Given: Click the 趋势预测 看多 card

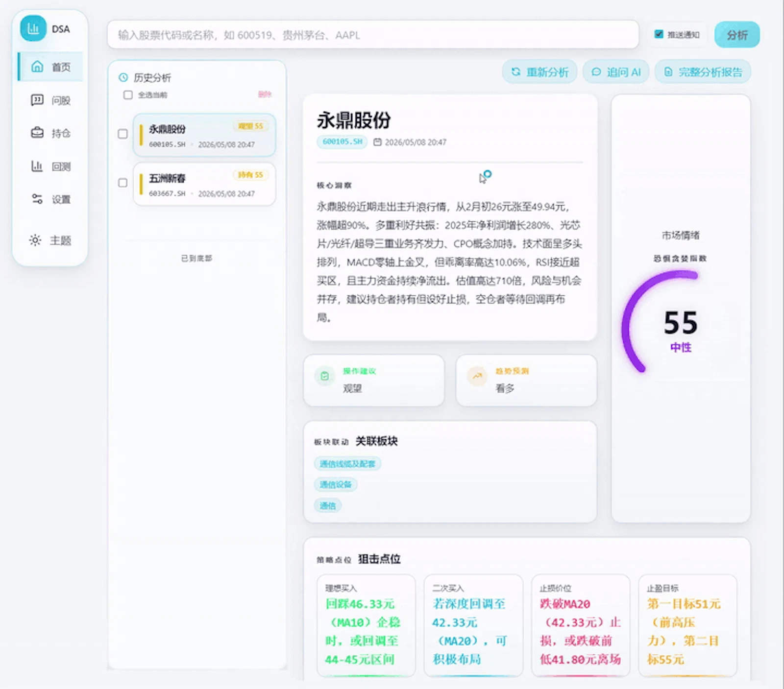Looking at the screenshot, I should (x=526, y=380).
